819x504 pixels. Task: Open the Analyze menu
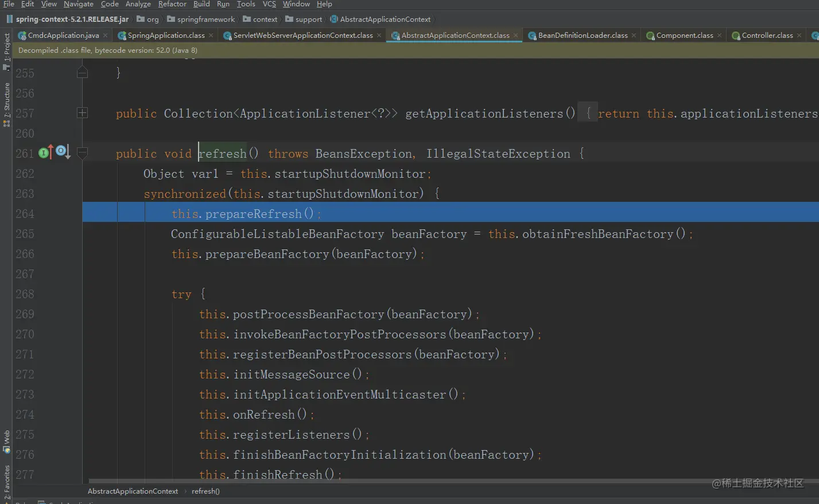(x=138, y=4)
